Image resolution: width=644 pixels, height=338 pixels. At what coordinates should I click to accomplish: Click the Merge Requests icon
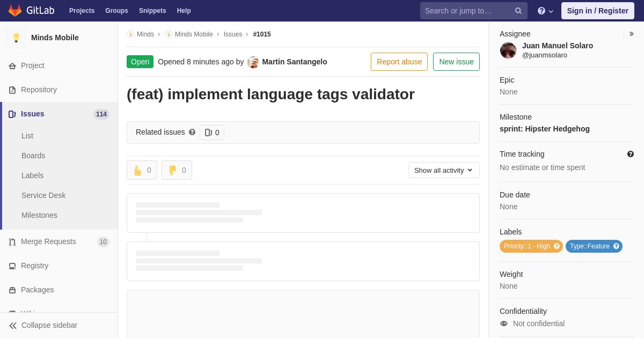[12, 242]
